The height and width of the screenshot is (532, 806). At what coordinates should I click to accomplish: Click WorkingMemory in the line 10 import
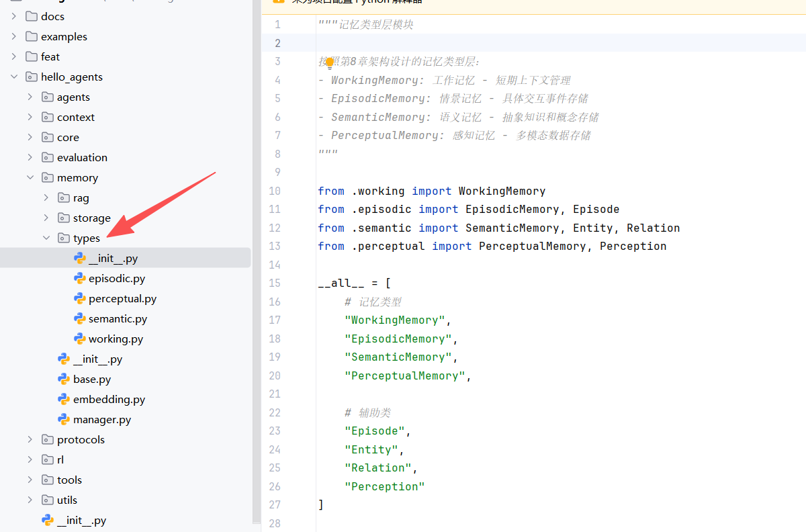pos(502,191)
